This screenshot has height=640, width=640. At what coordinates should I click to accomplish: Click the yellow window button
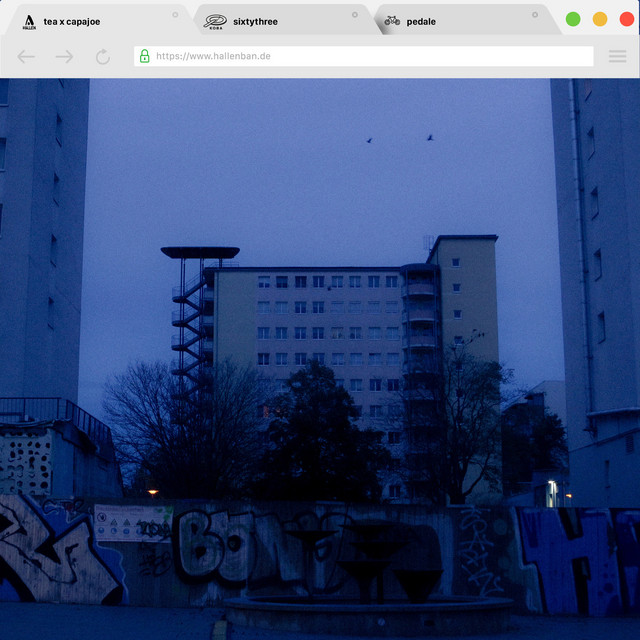(600, 19)
